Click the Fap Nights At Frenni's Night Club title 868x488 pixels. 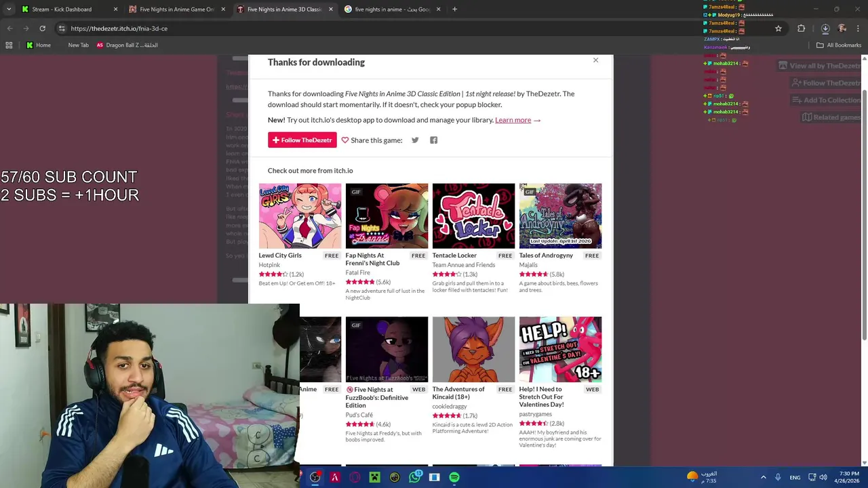372,259
